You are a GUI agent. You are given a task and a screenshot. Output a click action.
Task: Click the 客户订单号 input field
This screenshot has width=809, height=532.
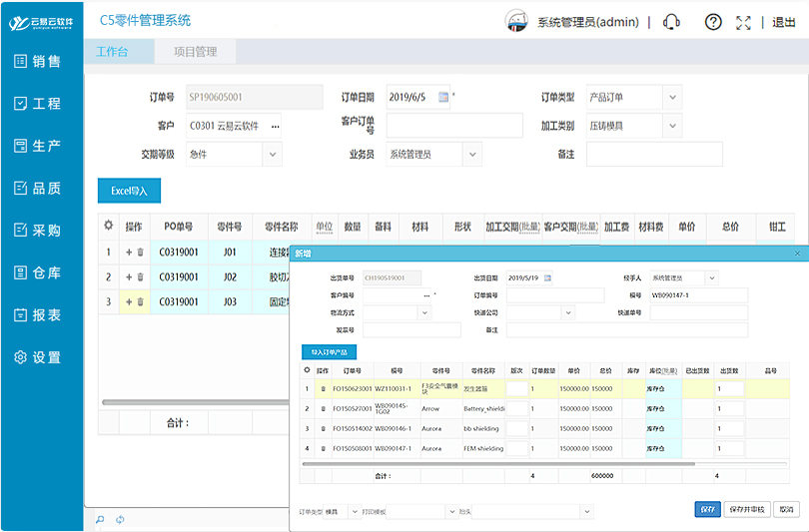(454, 126)
